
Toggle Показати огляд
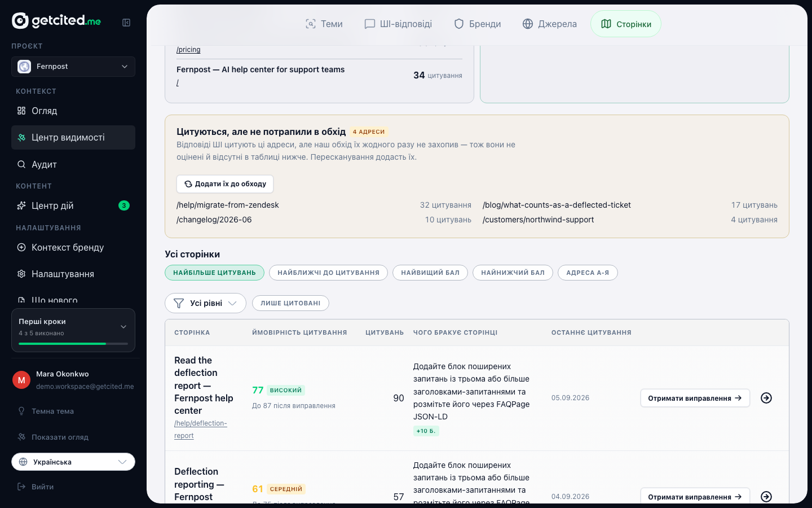click(x=73, y=437)
